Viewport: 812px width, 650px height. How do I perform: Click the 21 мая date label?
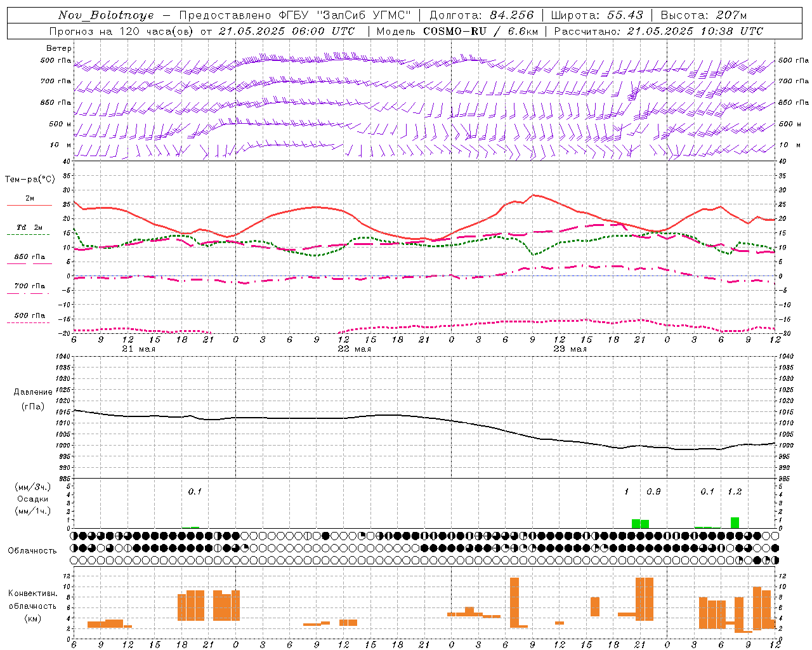click(x=138, y=349)
